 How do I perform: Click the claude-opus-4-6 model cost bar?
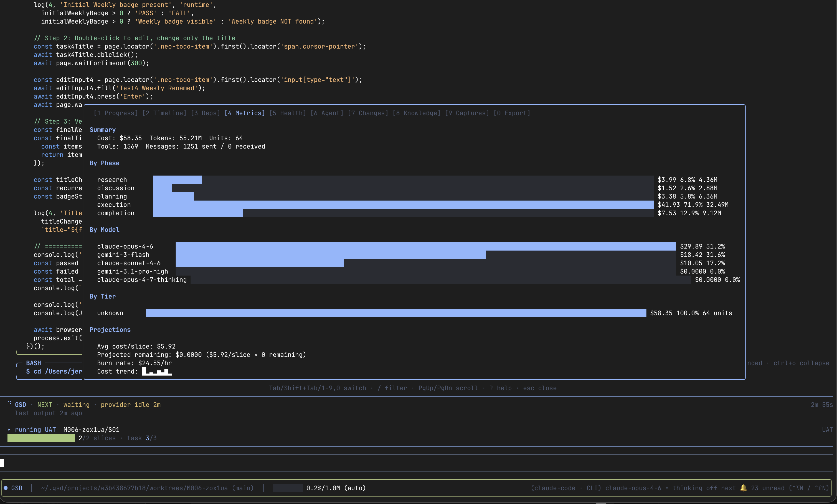click(426, 246)
